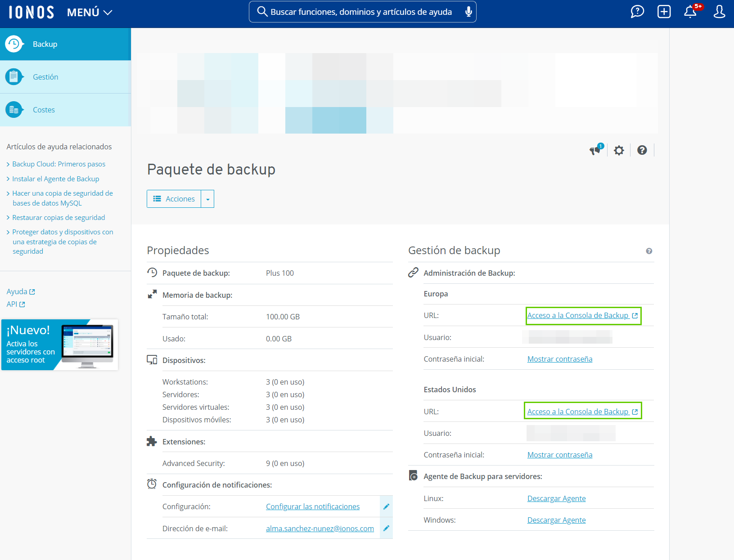Download the Linux backup agent
This screenshot has height=560, width=734.
(557, 498)
